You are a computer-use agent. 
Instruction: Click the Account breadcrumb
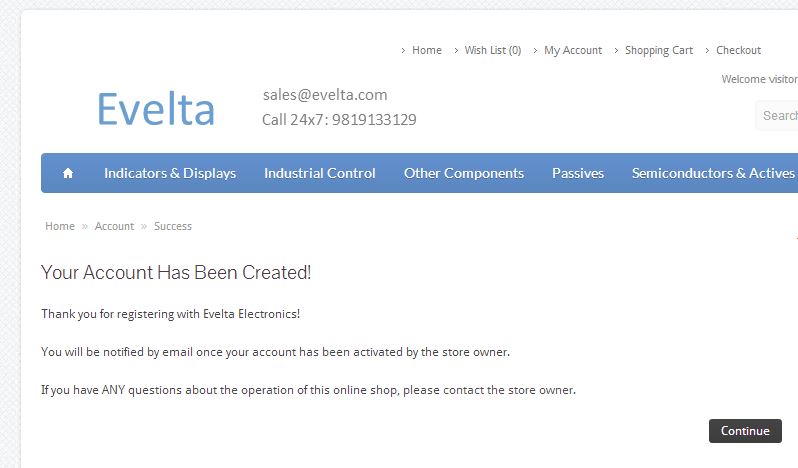[114, 226]
